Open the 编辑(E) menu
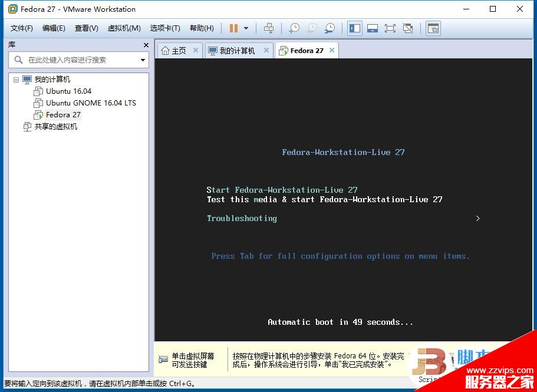 pyautogui.click(x=54, y=28)
